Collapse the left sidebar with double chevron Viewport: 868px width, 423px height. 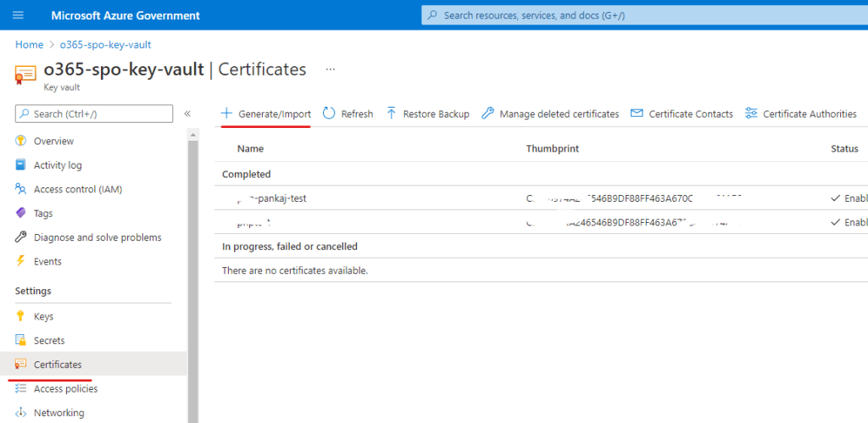point(187,114)
